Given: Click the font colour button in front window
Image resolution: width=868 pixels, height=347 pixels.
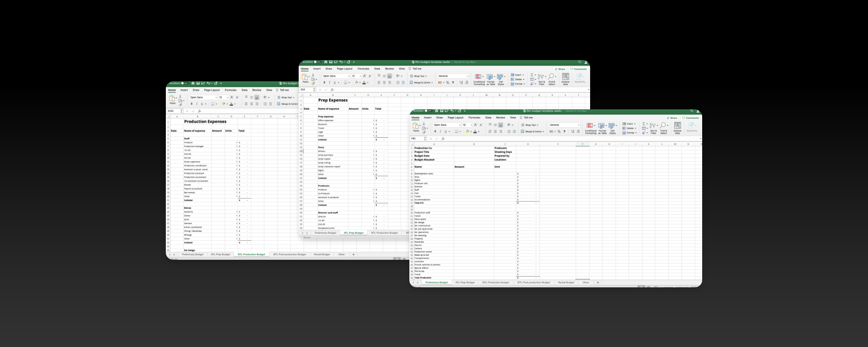Looking at the screenshot, I should (x=475, y=131).
